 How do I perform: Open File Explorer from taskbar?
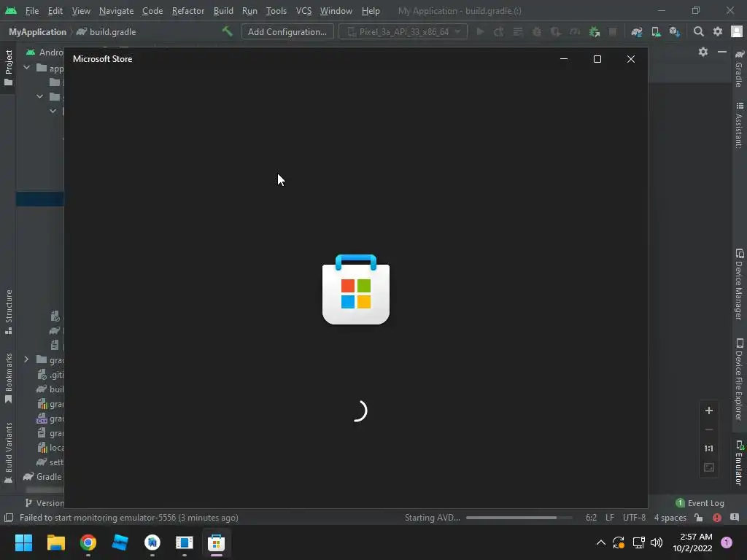55,542
